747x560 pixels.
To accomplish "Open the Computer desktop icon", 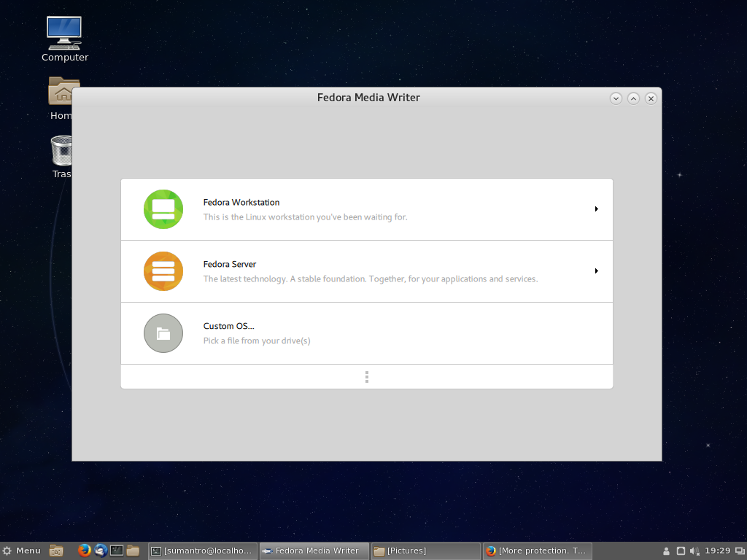I will [64, 39].
